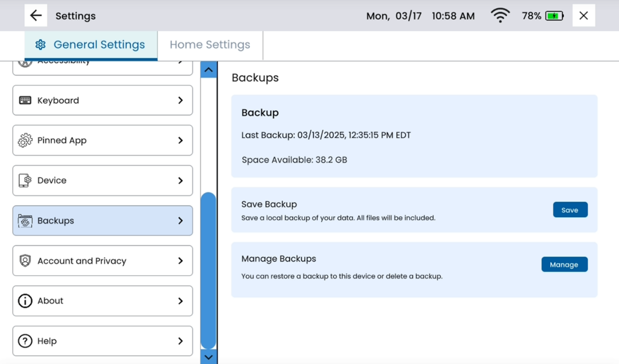Viewport: 619px width, 364px height.
Task: Click the Help question mark icon
Action: click(25, 341)
